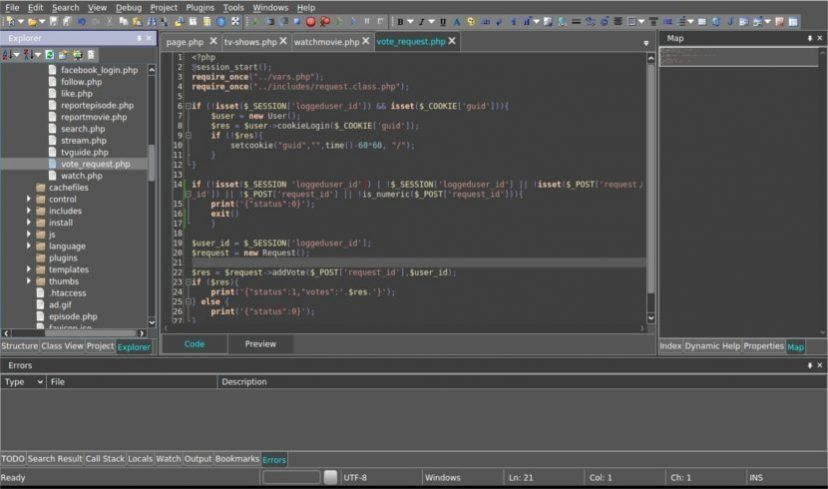Expand the language folder in Explorer
Screen dimensions: 828x489
pos(29,246)
